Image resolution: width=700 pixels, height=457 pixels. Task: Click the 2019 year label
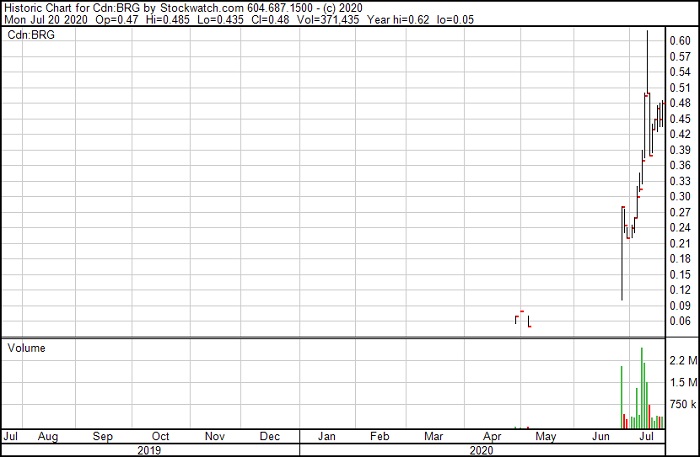pos(148,451)
